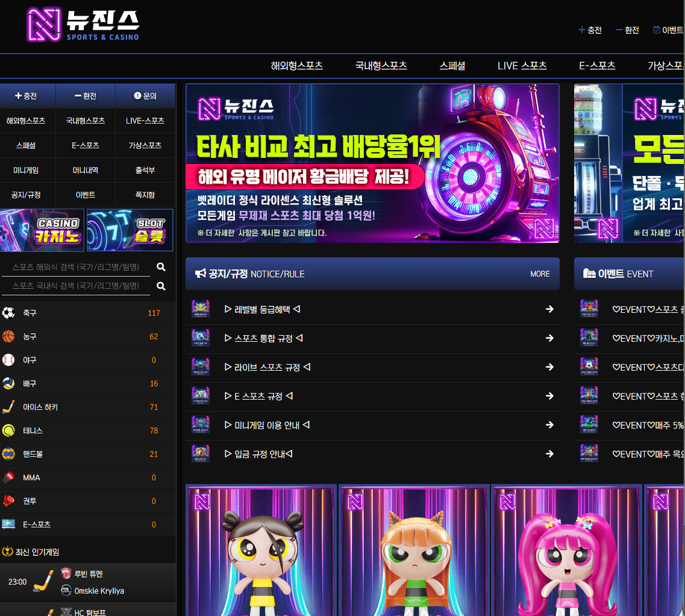This screenshot has height=616, width=685.
Task: Click the tennis ball icon next to 테니스
Action: (x=8, y=430)
